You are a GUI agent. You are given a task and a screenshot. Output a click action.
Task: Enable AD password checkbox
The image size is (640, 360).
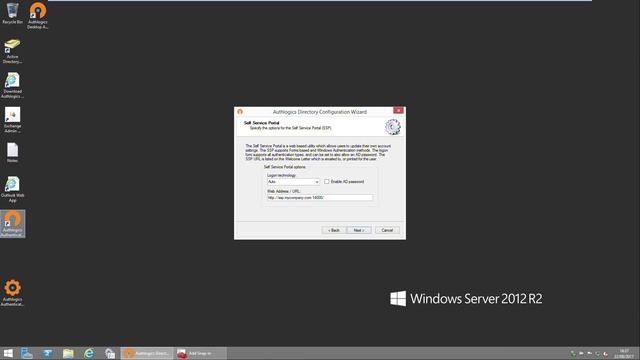(327, 182)
